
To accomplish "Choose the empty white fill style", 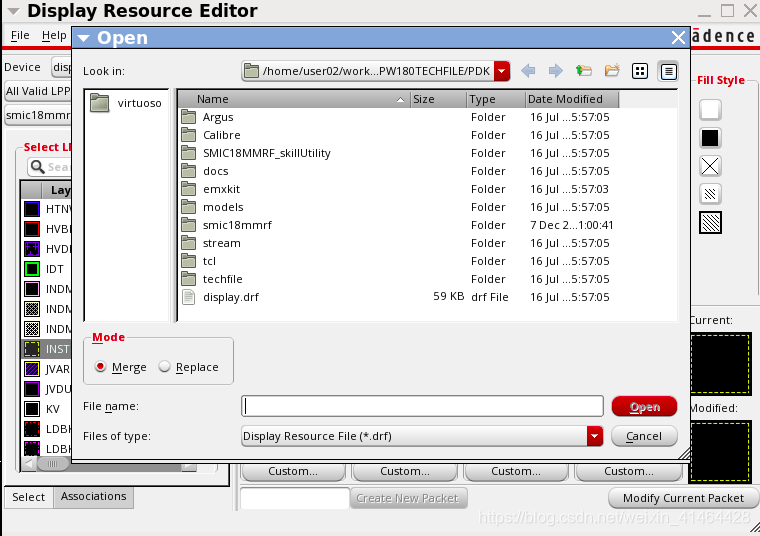I will tap(710, 110).
